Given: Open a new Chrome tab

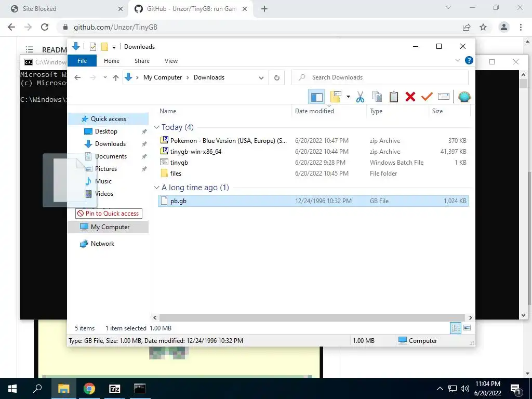Looking at the screenshot, I should (264, 9).
